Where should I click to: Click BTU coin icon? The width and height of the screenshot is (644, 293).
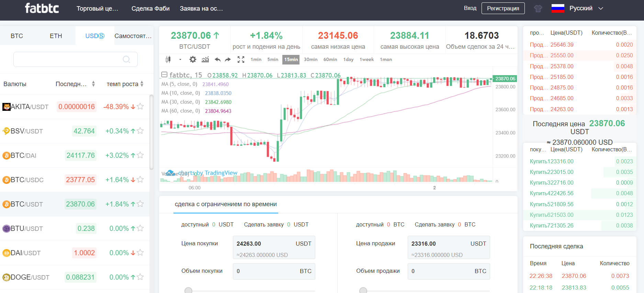(7, 228)
